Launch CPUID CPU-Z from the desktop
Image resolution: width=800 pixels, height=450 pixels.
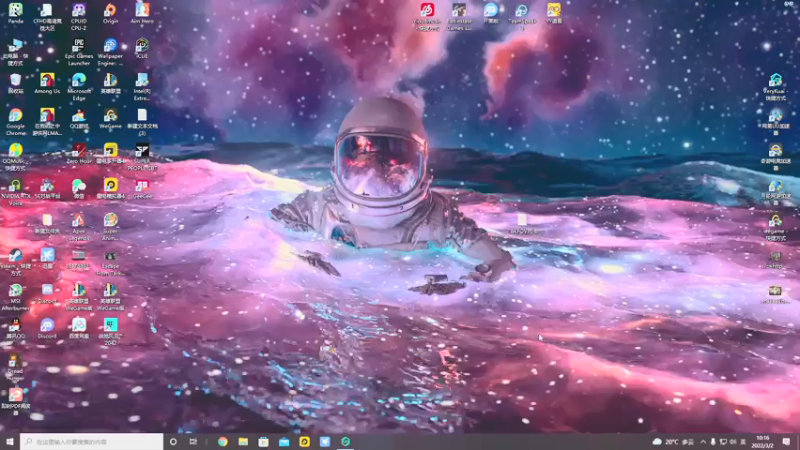click(79, 16)
